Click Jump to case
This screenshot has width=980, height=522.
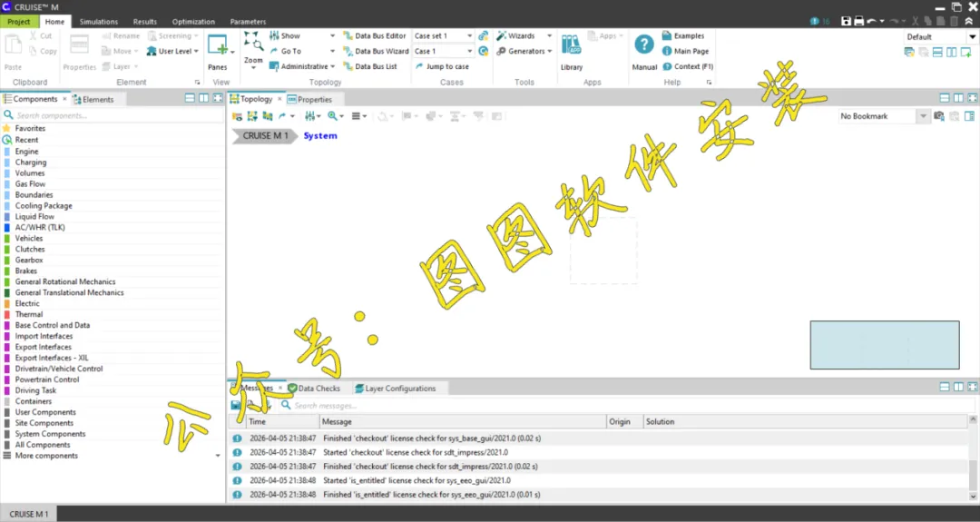[x=442, y=66]
